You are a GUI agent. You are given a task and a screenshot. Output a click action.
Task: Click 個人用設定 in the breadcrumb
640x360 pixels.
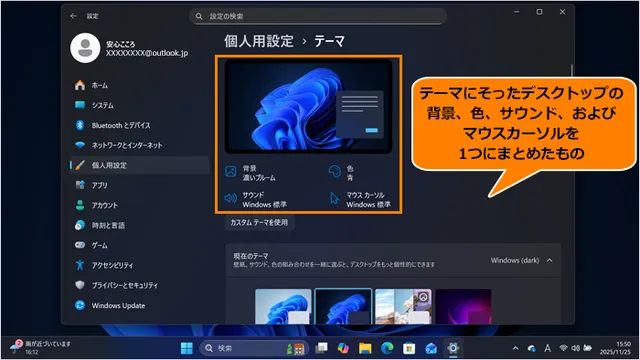point(259,41)
